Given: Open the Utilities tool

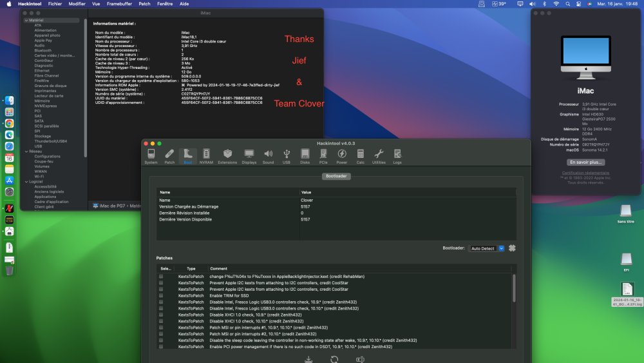Looking at the screenshot, I should click(x=379, y=157).
